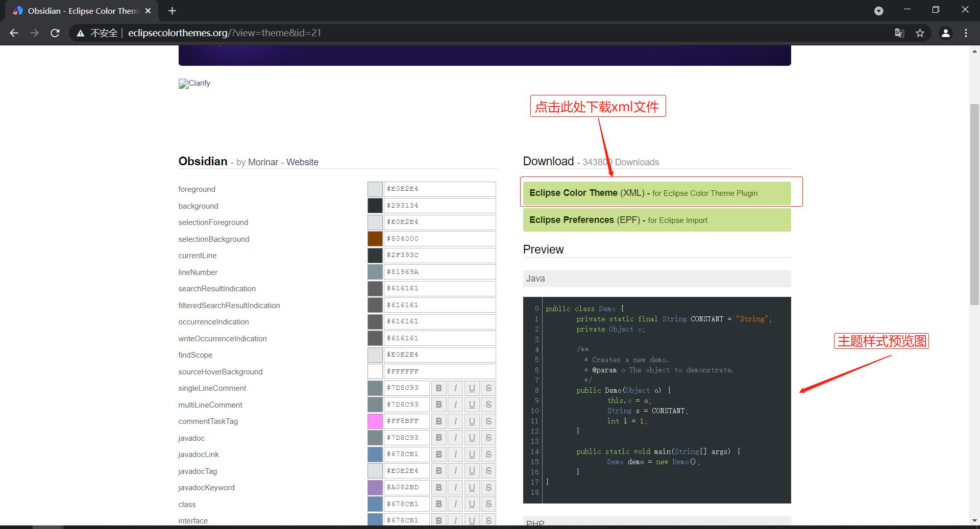980x529 pixels.
Task: Edit javadocKeyword hex field #A082BD
Action: coord(406,488)
